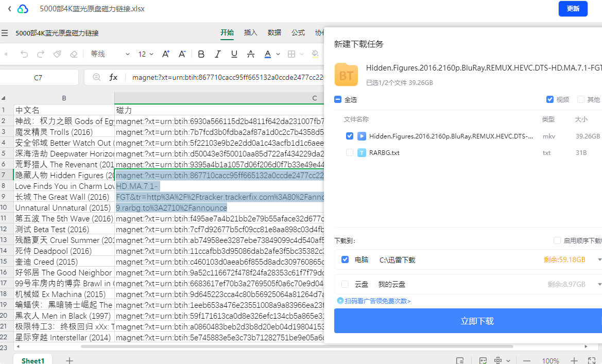Check the 其他 other filter checkbox
The height and width of the screenshot is (364, 602).
click(581, 99)
